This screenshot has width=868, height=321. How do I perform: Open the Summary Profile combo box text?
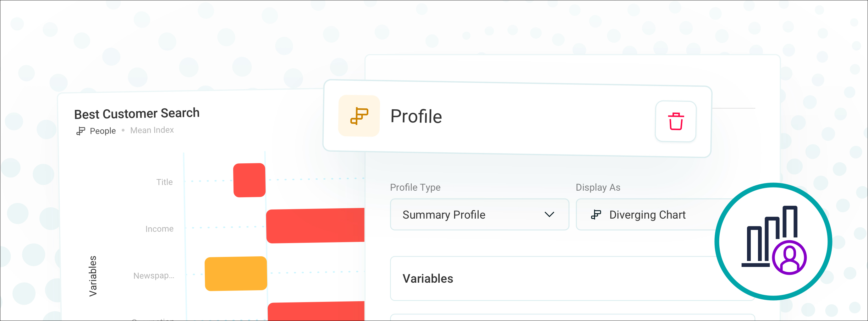(x=444, y=215)
